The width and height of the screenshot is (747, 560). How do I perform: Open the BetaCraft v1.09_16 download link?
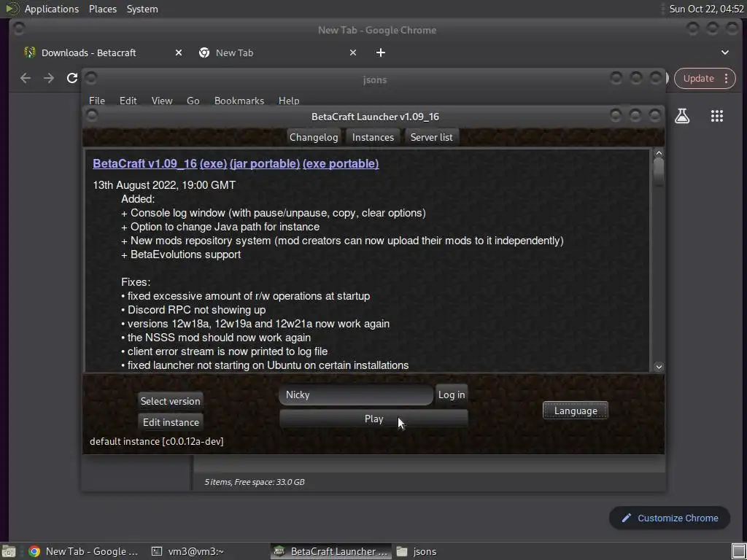click(145, 163)
